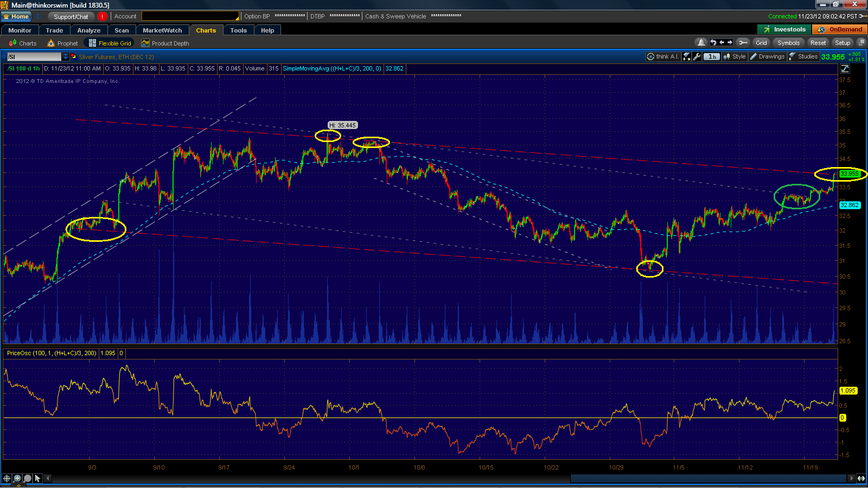Click the scrollbar right arrow
This screenshot has height=488, width=868.
pyautogui.click(x=851, y=478)
